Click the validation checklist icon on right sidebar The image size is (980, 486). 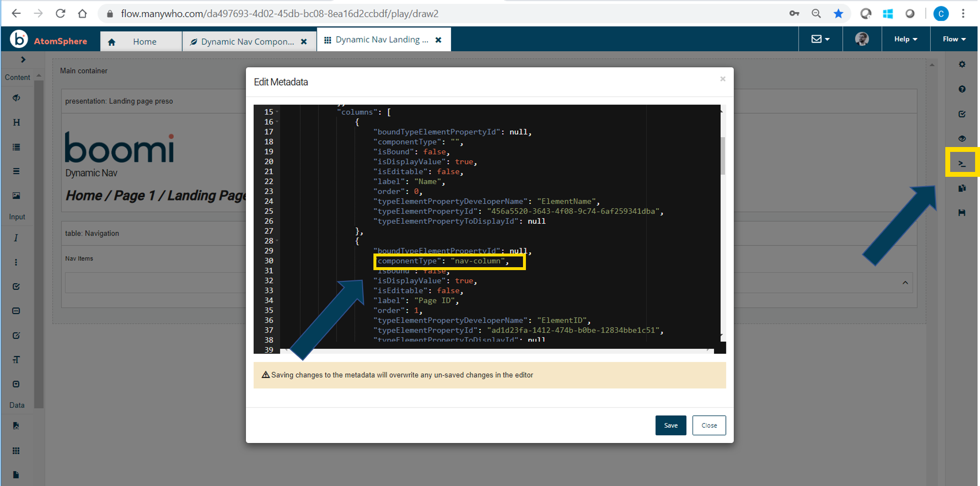pyautogui.click(x=962, y=114)
